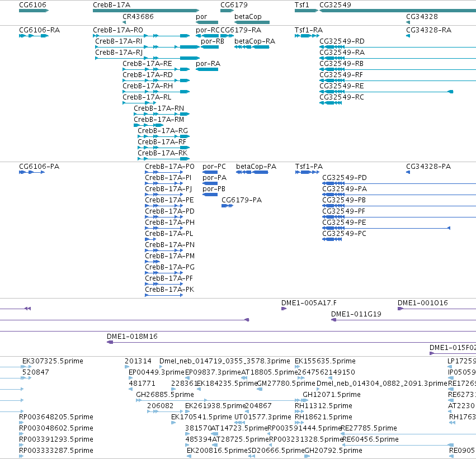Screen dimensions: 476x459
Task: Click the CrebB-17A gene label
Action: click(111, 5)
